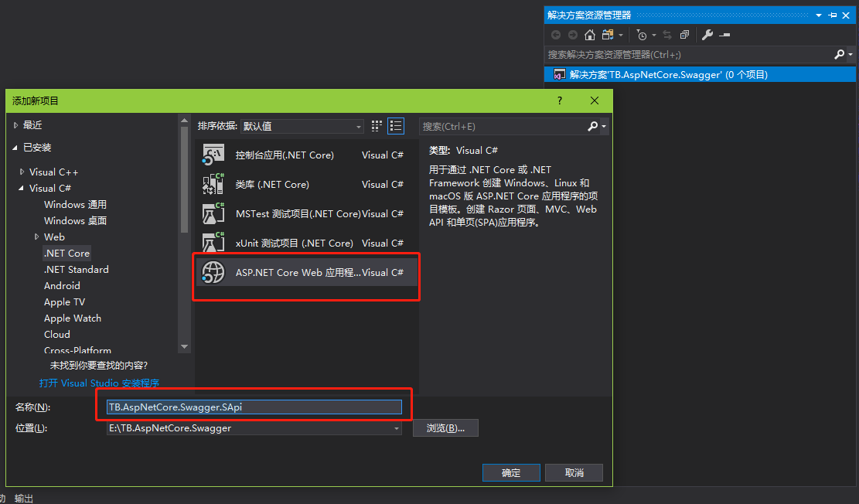Expand the Visual C++ tree node
Viewport: 859px width, 504px height.
pyautogui.click(x=23, y=172)
